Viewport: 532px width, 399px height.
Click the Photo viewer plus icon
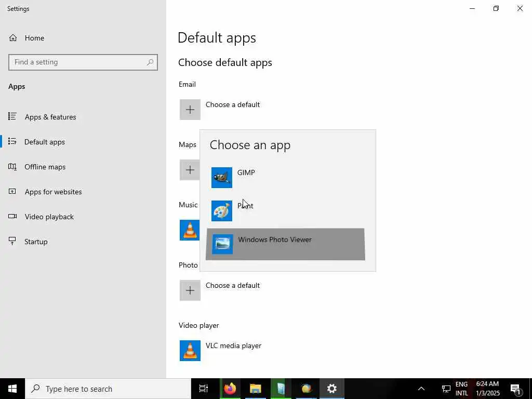190,290
